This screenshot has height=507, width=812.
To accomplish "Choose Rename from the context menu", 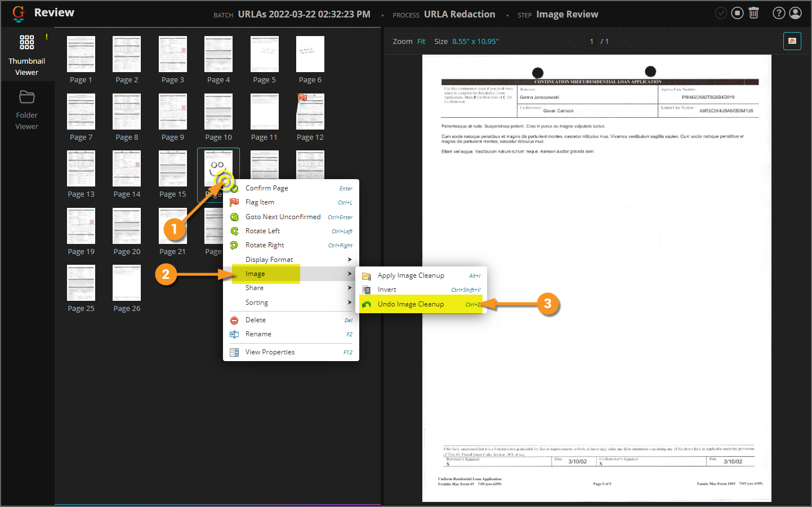I will [291, 334].
